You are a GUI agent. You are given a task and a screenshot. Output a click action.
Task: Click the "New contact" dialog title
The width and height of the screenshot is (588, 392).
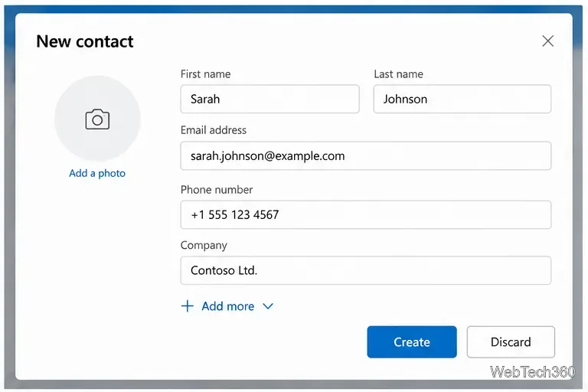pos(85,41)
